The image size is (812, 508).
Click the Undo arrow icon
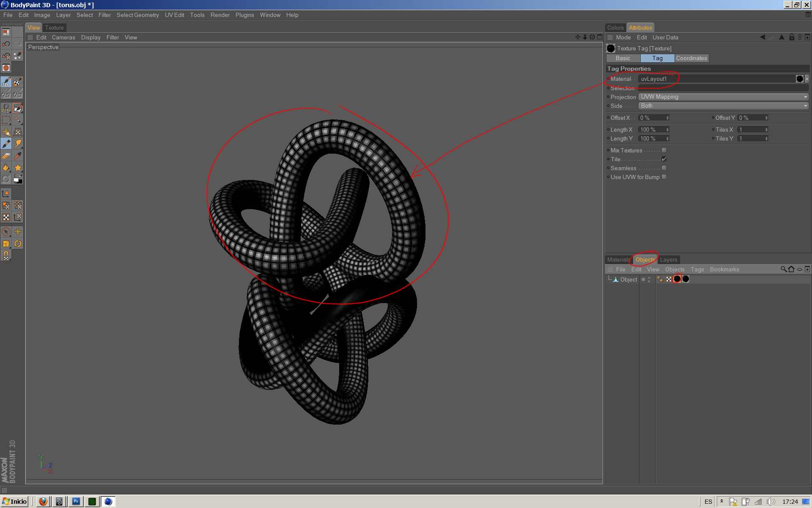6,44
